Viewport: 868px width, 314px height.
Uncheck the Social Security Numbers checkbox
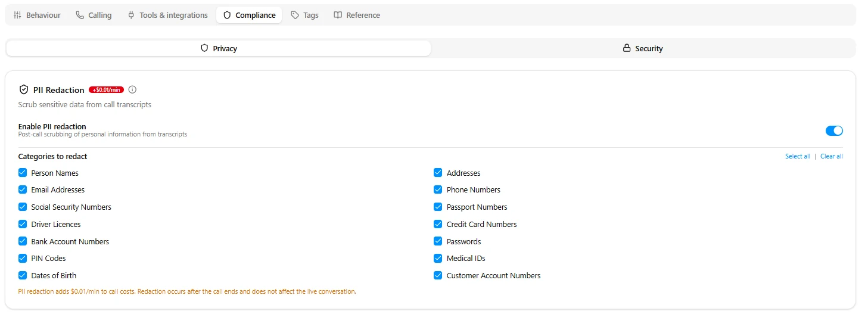pyautogui.click(x=23, y=207)
